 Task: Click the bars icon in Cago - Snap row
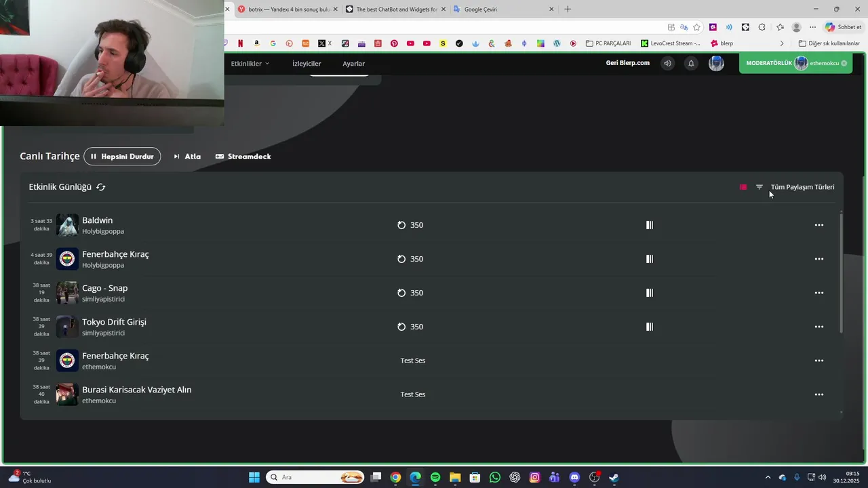[x=650, y=293]
